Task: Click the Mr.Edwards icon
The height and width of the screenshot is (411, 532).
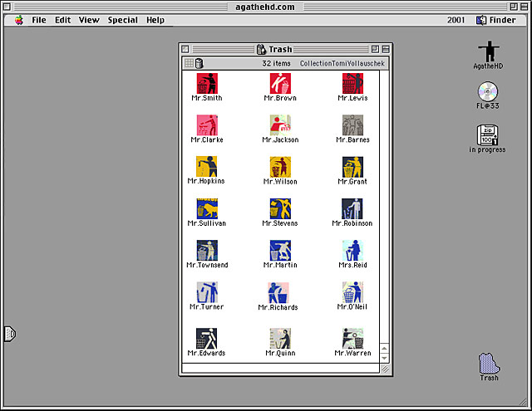Action: (x=207, y=338)
